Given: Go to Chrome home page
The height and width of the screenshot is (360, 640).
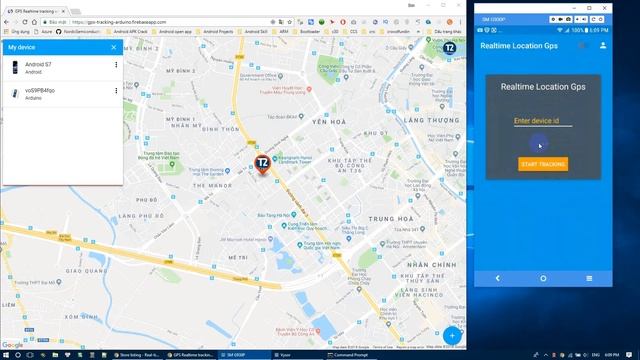Looking at the screenshot, I should [34, 22].
